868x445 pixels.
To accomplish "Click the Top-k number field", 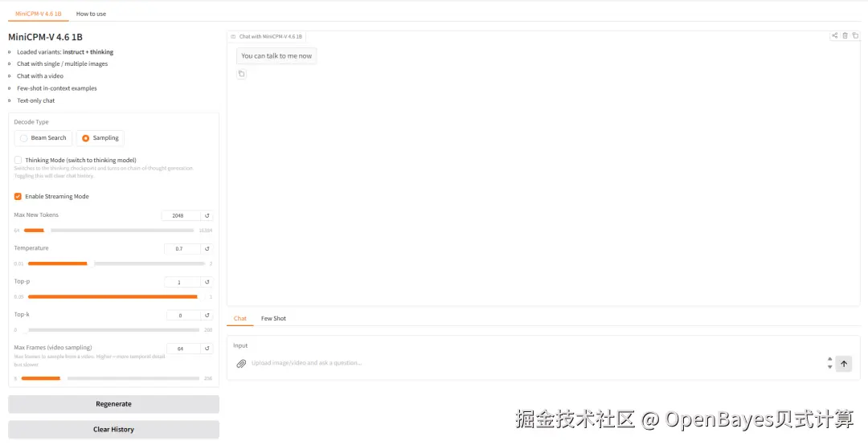I will 183,316.
